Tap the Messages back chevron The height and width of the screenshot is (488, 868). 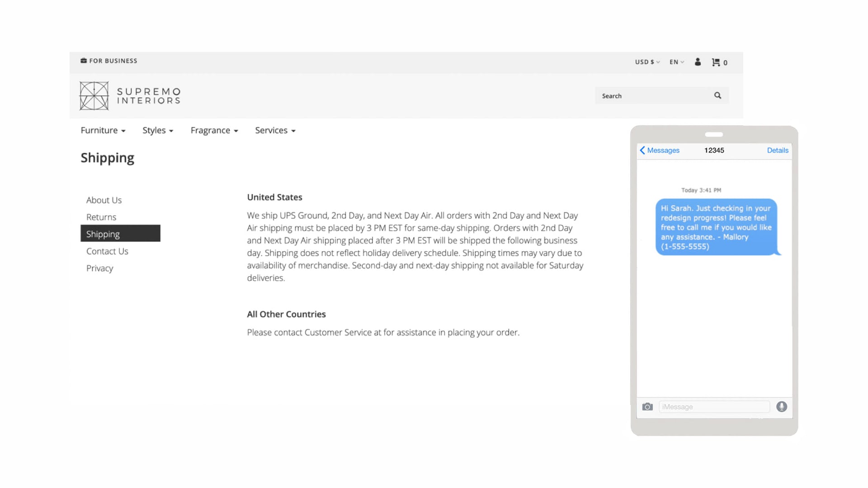pyautogui.click(x=642, y=150)
